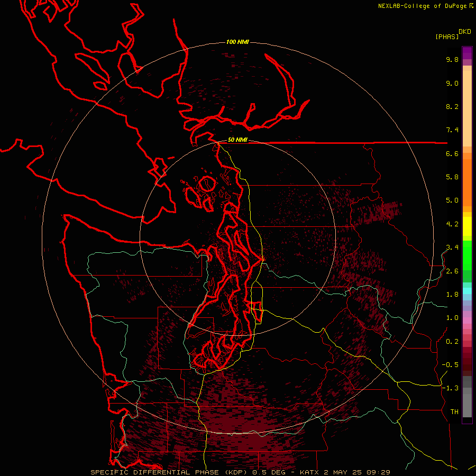Click the TH label on the scale
The width and height of the screenshot is (476, 476).
coord(454,412)
